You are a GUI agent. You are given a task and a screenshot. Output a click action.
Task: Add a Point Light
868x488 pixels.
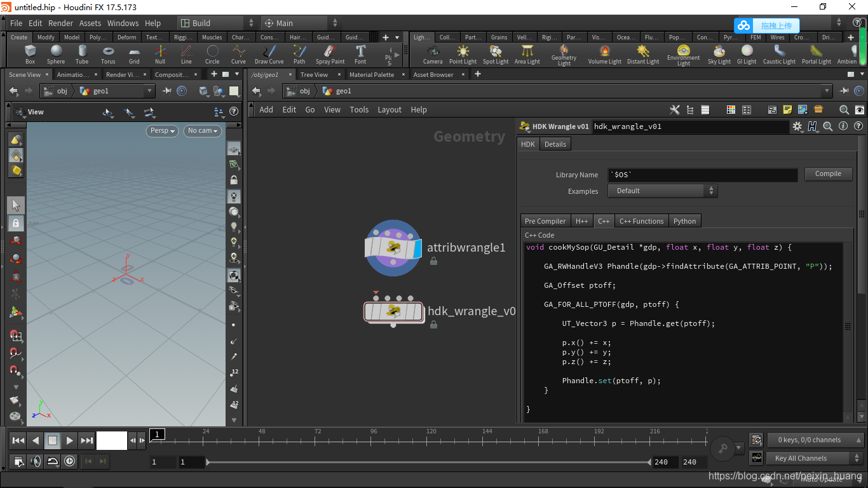[463, 54]
